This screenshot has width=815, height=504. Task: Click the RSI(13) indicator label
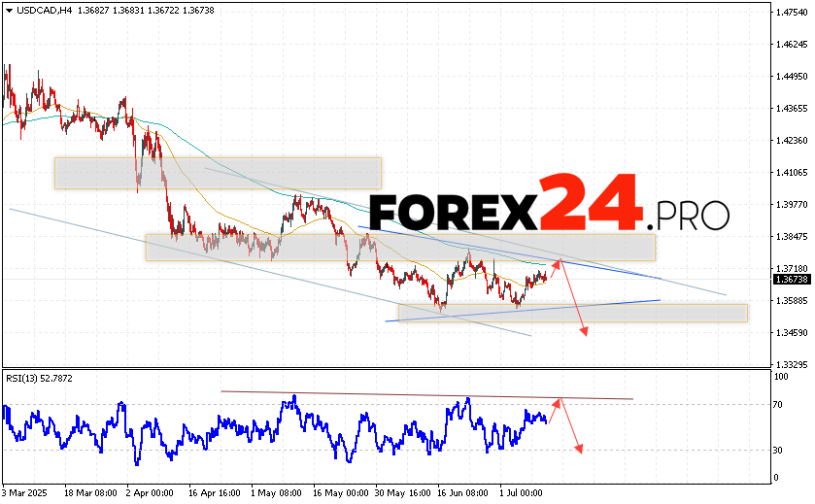point(27,379)
